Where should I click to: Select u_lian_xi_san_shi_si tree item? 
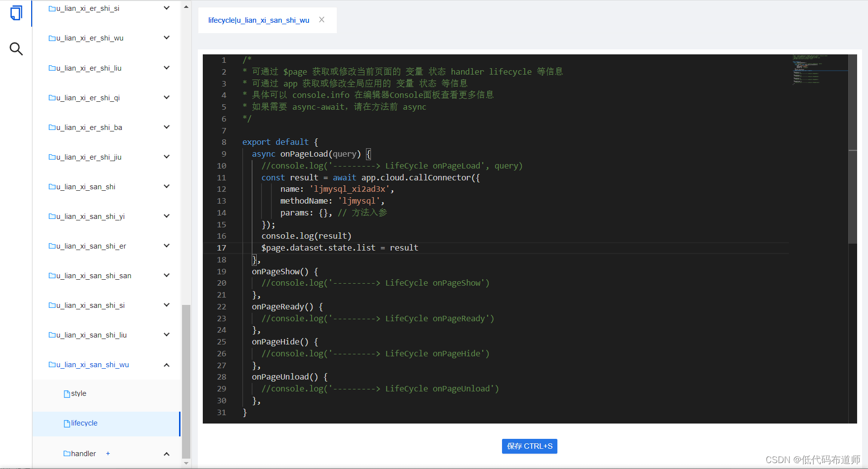pos(87,305)
